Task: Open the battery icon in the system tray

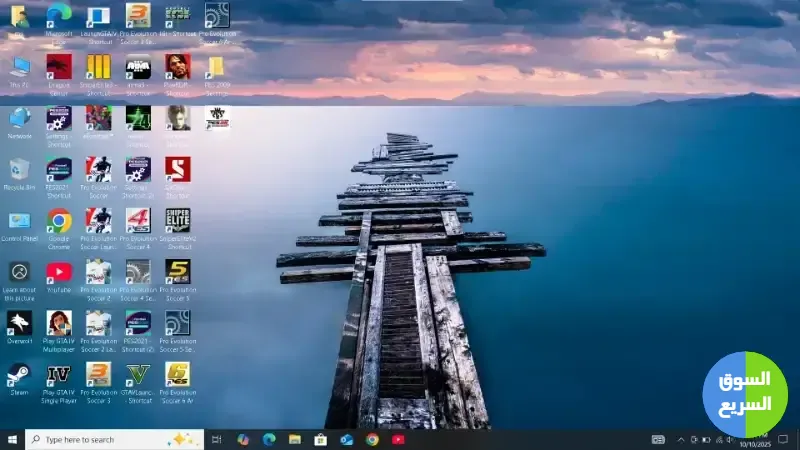Action: coord(706,439)
